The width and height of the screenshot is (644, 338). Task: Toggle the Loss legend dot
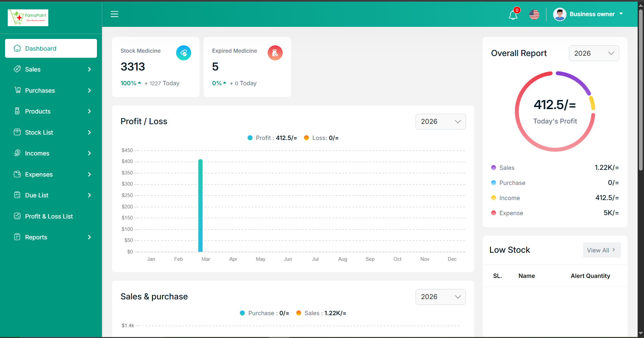[306, 138]
